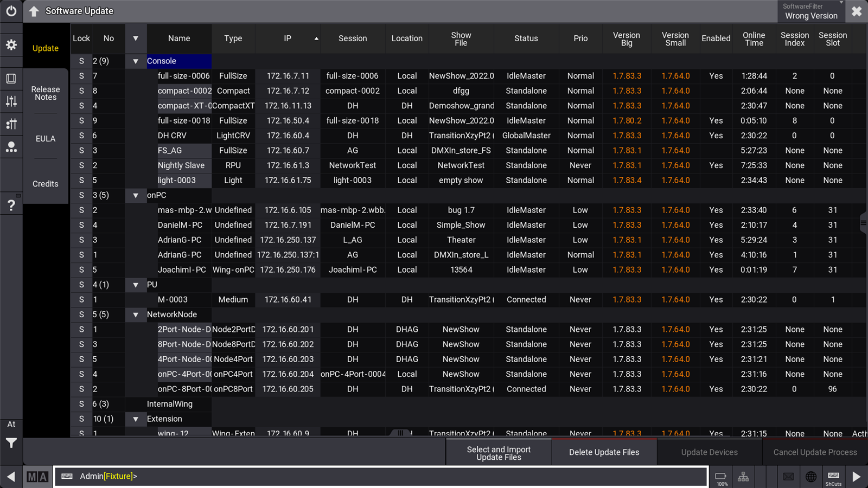Click the Version Big column header
Image resolution: width=868 pixels, height=488 pixels.
click(627, 38)
